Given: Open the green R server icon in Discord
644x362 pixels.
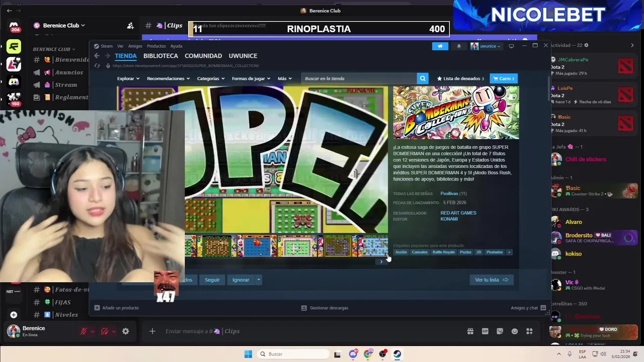Looking at the screenshot, I should (x=14, y=47).
